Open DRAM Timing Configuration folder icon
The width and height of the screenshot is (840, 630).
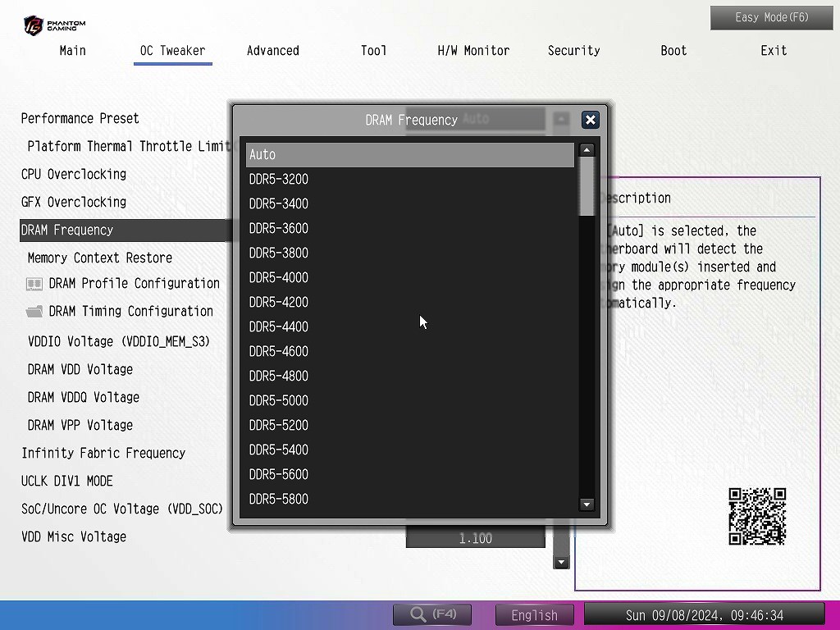point(34,312)
